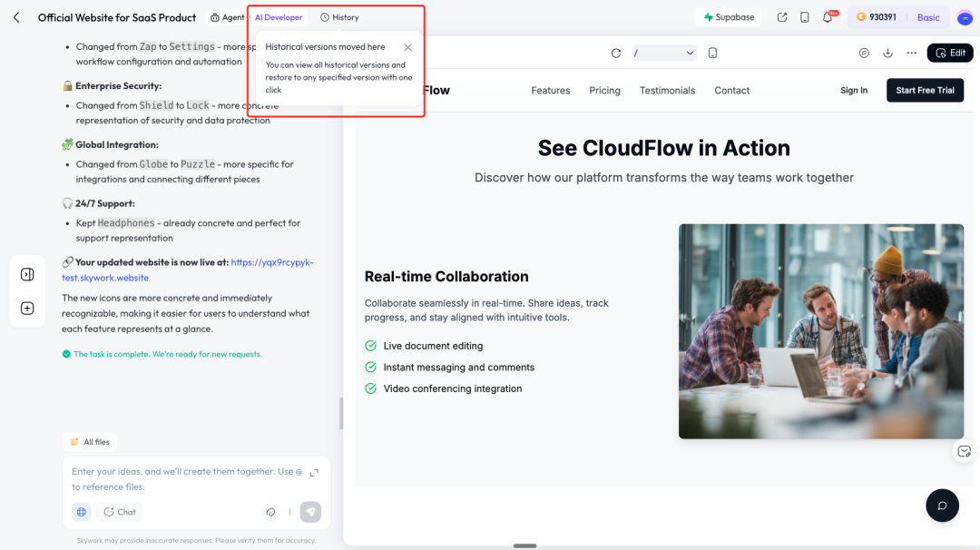Screen dimensions: 980x550
Task: Open the Features nav item on the site
Action: [551, 91]
